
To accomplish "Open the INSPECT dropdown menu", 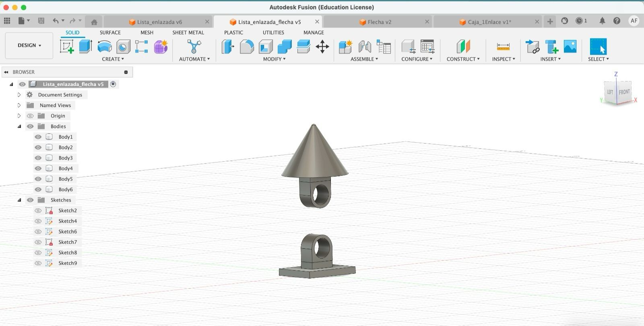I will [504, 59].
